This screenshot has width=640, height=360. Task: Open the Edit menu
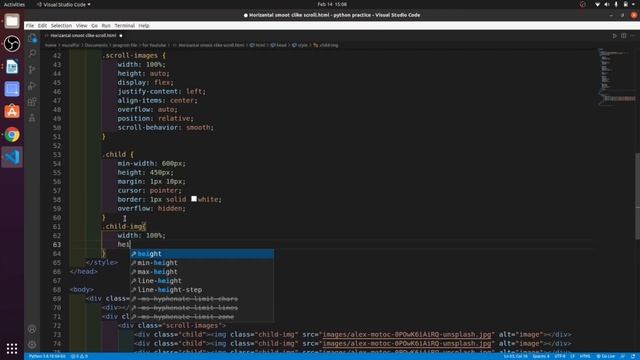coord(42,26)
